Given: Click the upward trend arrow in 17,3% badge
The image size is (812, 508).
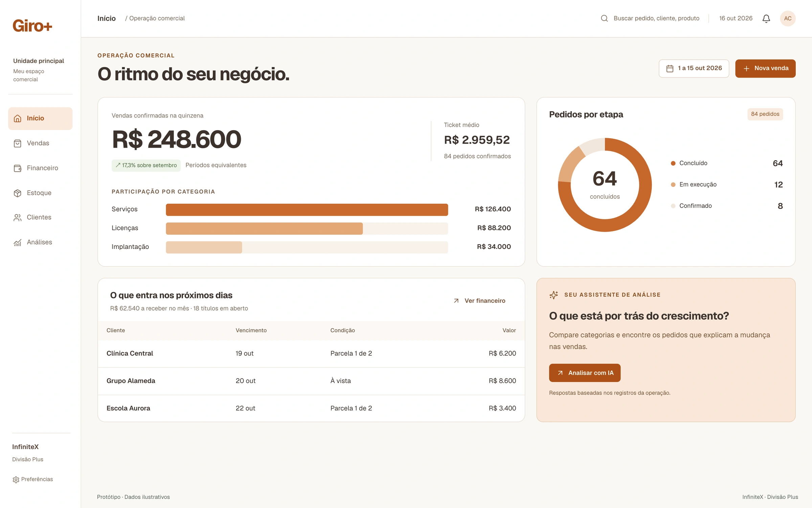Looking at the screenshot, I should 118,165.
